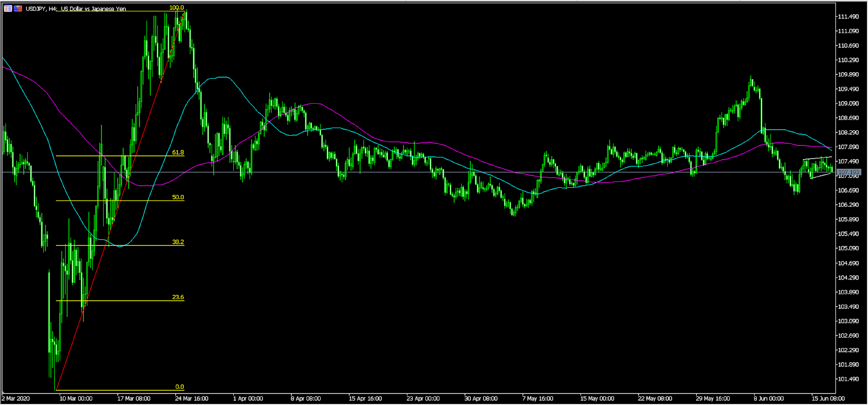
Task: Click the USDJPY, H4 chart title
Action: pyautogui.click(x=76, y=9)
